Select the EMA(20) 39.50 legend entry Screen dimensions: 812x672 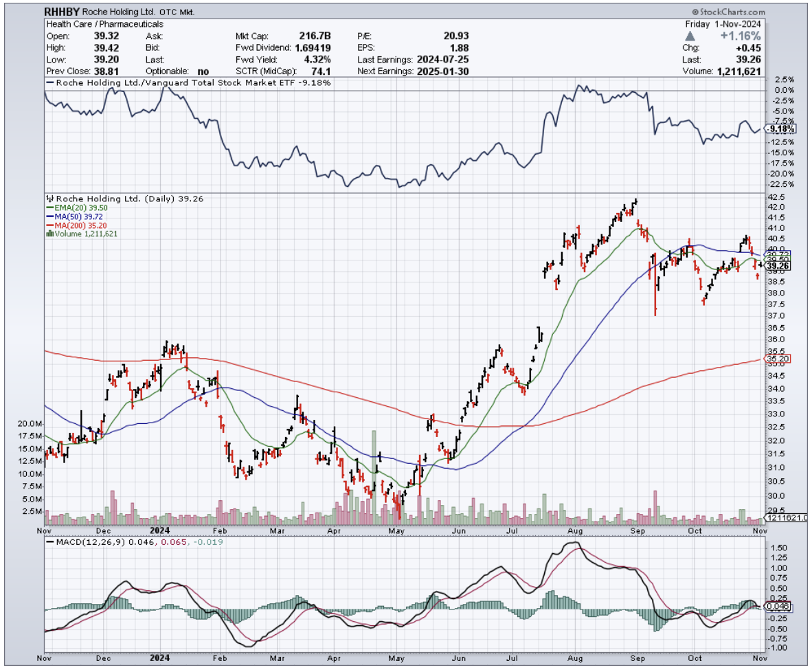pos(78,208)
